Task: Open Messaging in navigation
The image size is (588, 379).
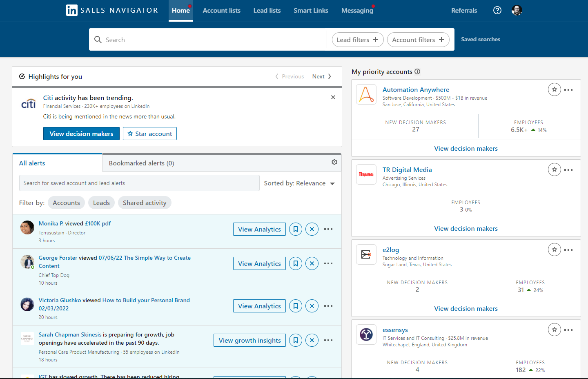Action: [x=357, y=11]
